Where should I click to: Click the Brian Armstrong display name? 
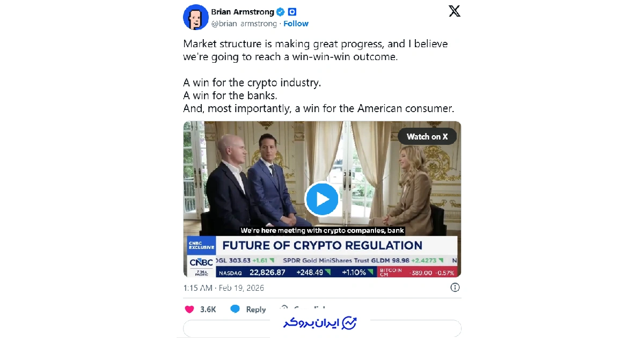(x=243, y=12)
